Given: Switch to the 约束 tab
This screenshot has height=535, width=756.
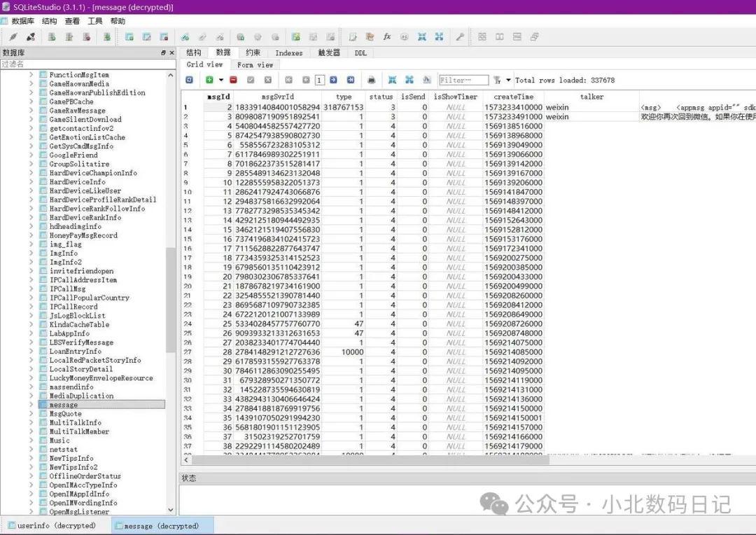Looking at the screenshot, I should click(253, 53).
